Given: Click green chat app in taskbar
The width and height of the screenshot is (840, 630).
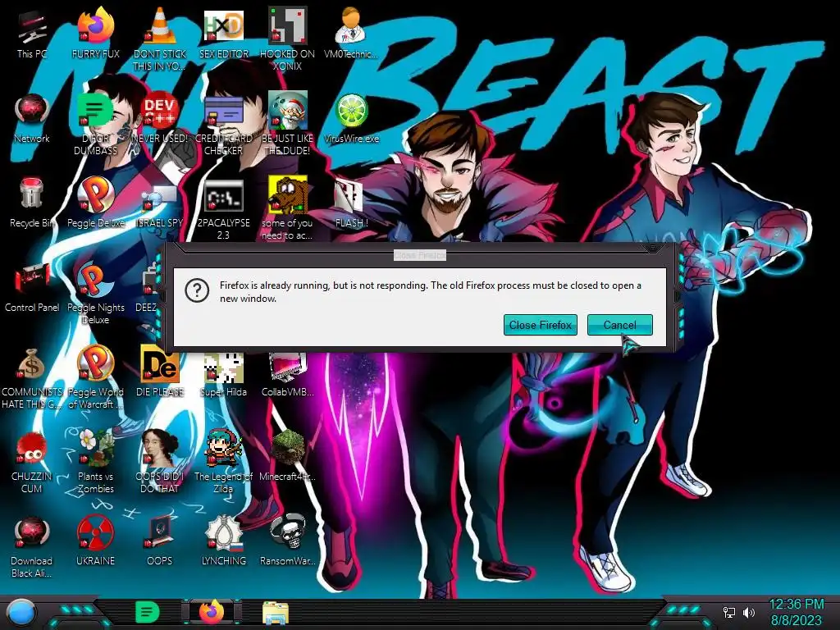Looking at the screenshot, I should click(x=148, y=612).
